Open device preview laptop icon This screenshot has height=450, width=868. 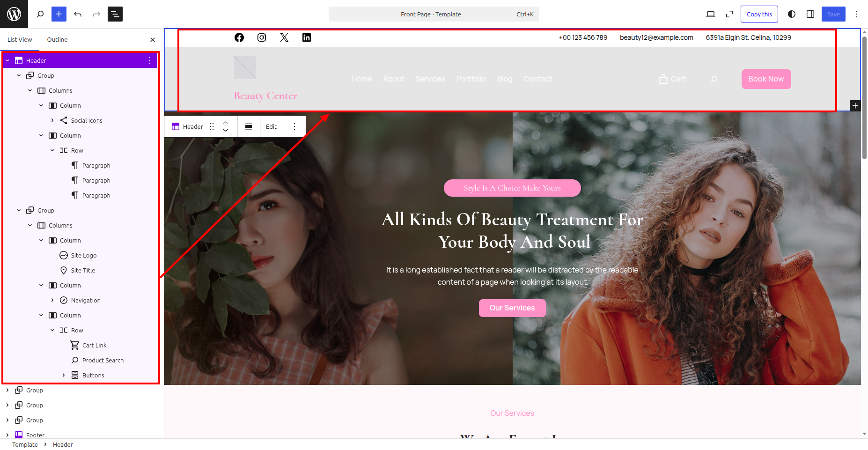pyautogui.click(x=710, y=14)
